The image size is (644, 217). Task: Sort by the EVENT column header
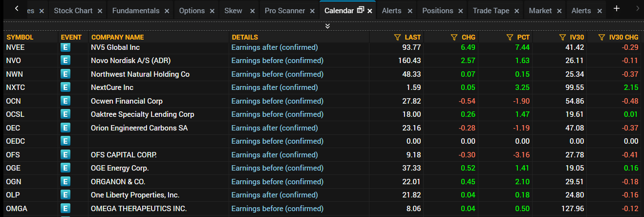(x=71, y=37)
